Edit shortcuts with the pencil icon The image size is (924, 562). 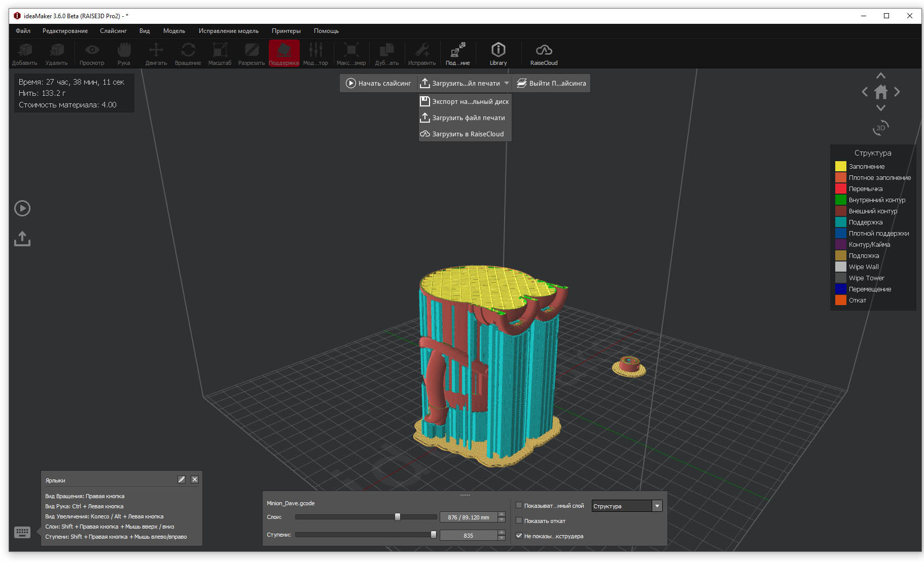pos(182,479)
